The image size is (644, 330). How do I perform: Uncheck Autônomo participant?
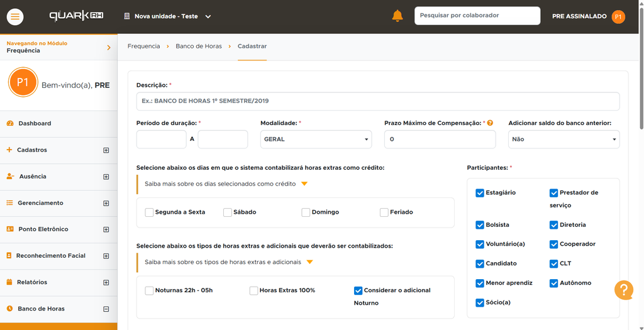click(553, 283)
